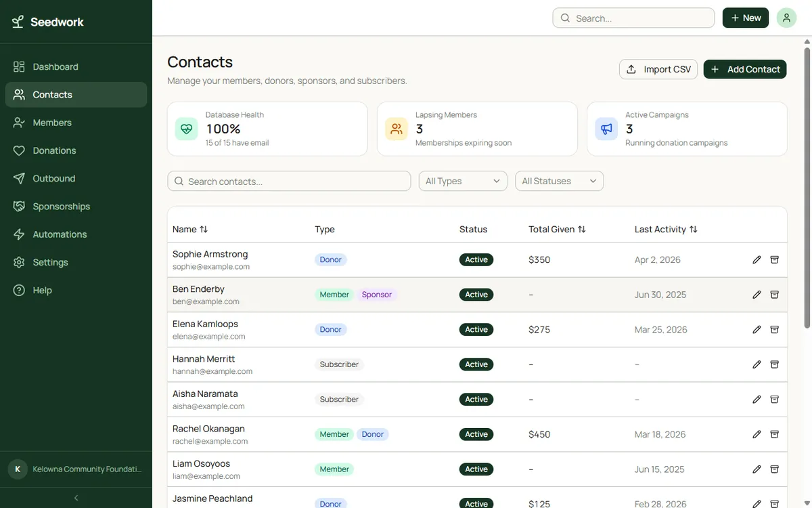Open the All Statuses filter dropdown

[559, 181]
